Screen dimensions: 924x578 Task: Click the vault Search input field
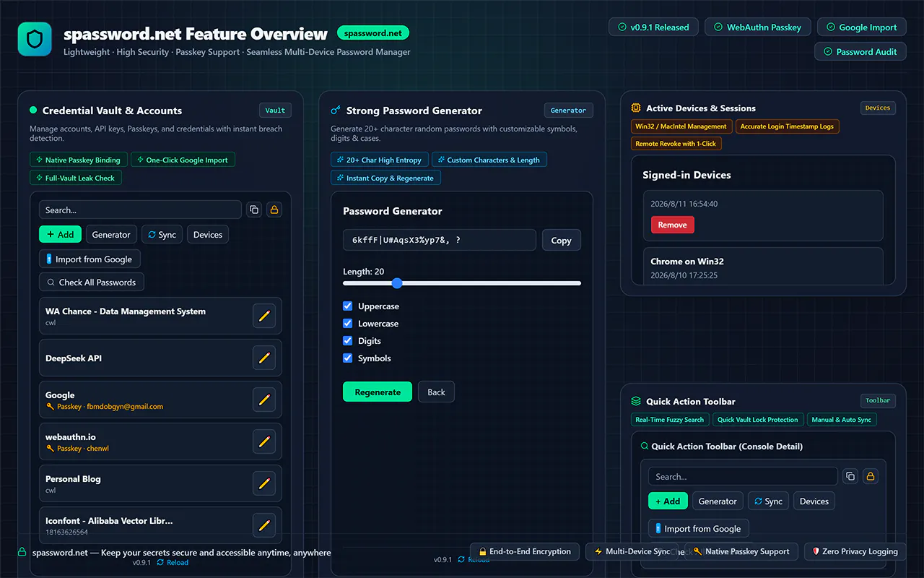pyautogui.click(x=140, y=210)
